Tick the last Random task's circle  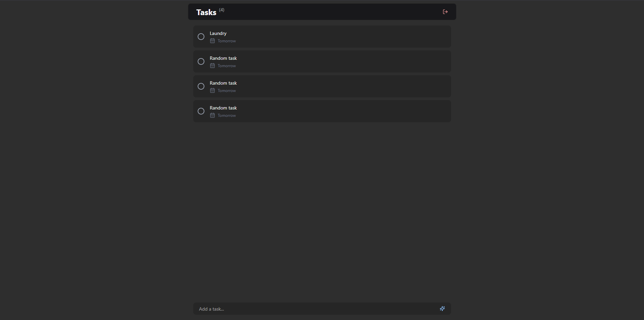pyautogui.click(x=201, y=111)
